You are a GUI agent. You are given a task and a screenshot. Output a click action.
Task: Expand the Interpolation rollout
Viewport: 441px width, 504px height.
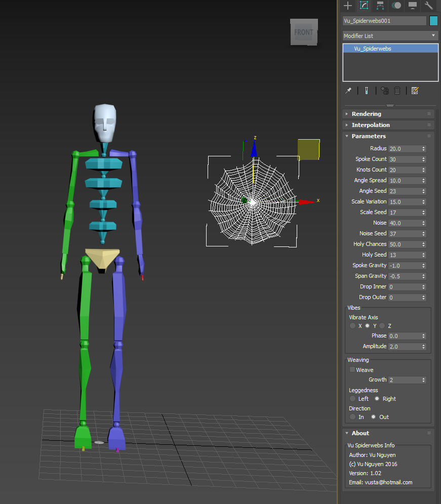[371, 125]
